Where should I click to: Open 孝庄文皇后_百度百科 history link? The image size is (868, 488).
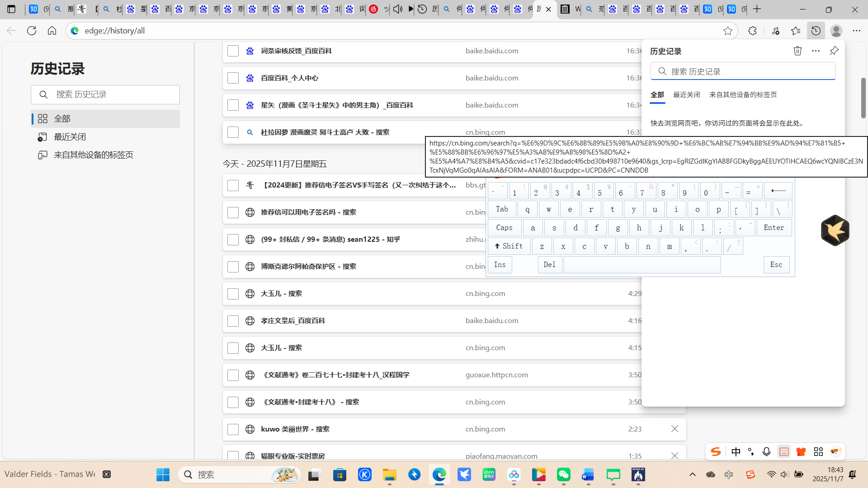click(x=292, y=321)
